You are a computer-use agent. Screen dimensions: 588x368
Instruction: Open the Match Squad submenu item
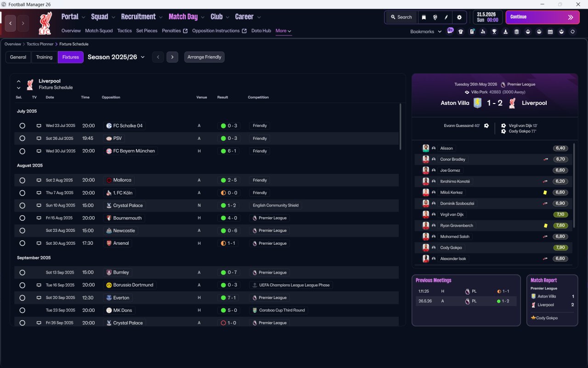pos(99,31)
